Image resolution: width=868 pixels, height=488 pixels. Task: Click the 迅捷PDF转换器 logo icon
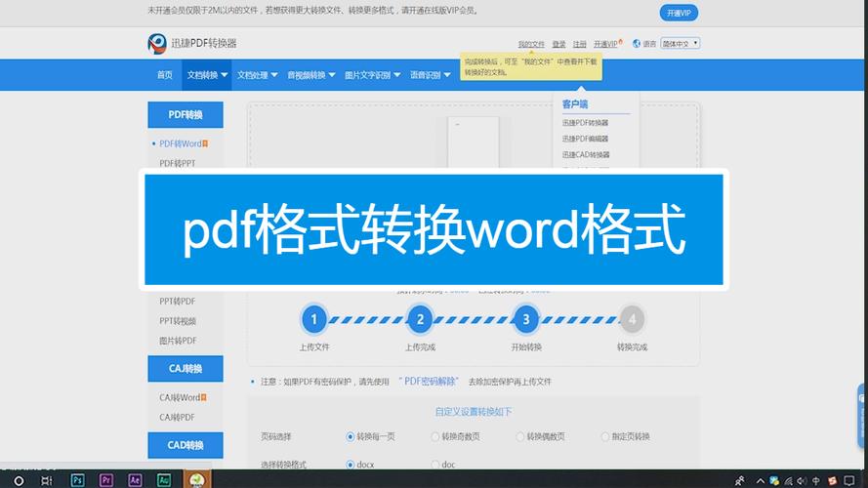click(x=157, y=43)
